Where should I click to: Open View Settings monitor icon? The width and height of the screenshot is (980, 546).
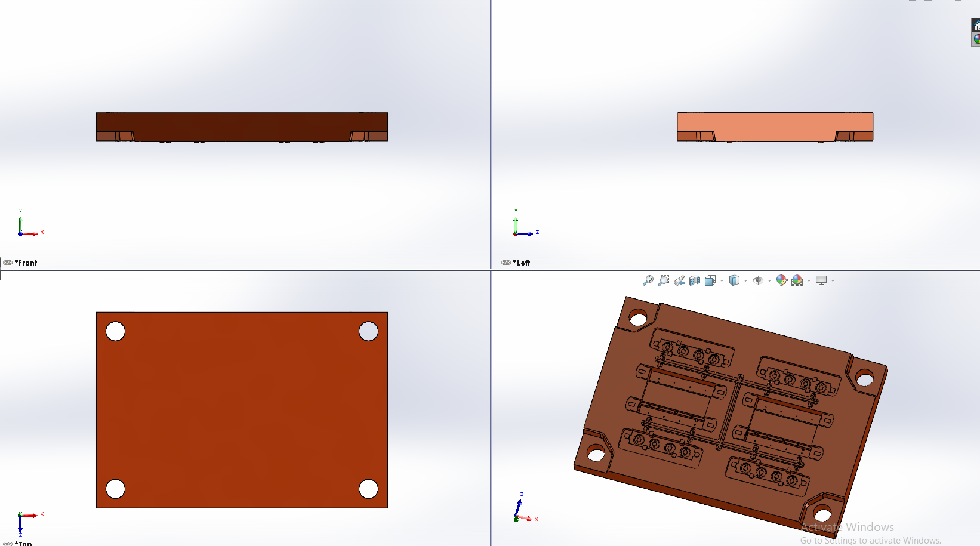[821, 280]
